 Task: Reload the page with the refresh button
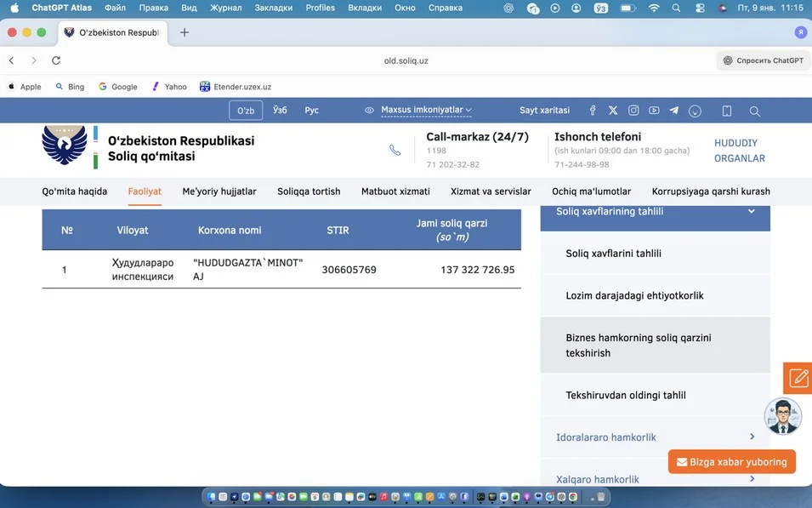coord(56,60)
